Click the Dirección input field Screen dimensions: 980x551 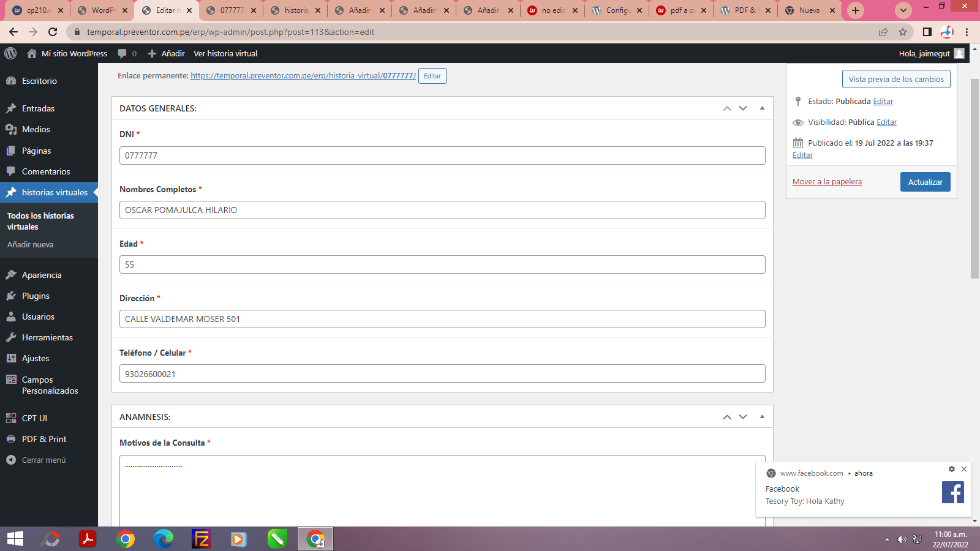[x=442, y=319]
